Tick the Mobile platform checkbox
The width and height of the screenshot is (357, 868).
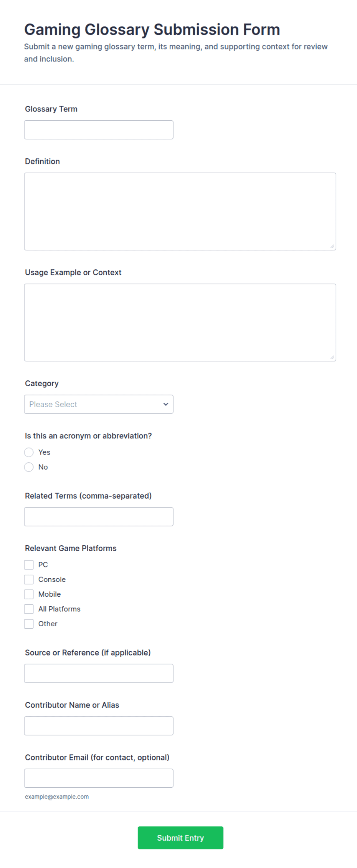[x=29, y=594]
